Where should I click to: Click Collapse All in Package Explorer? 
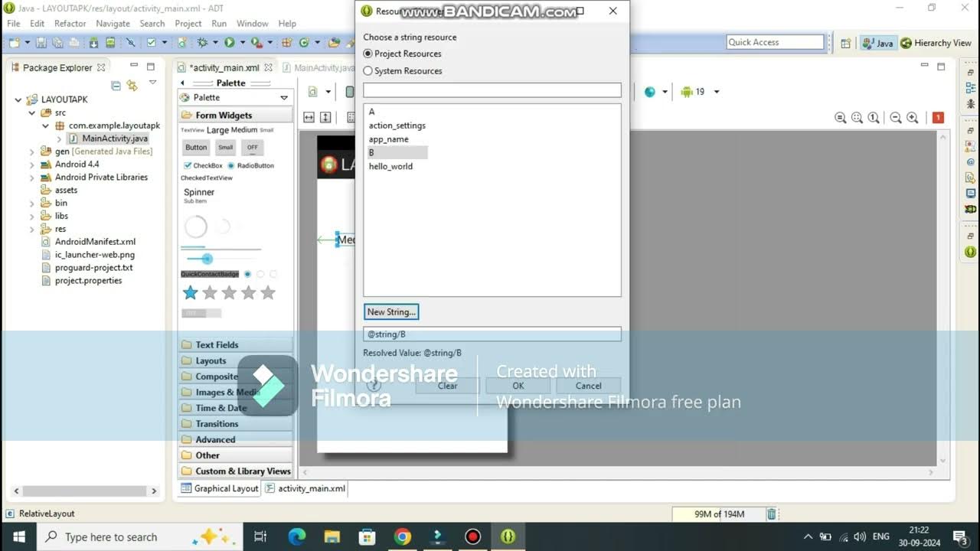point(116,85)
